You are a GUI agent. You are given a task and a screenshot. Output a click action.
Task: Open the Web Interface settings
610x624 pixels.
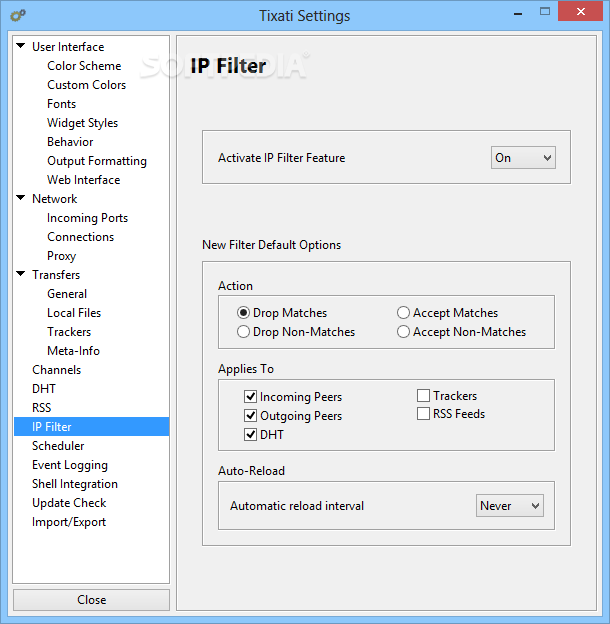[x=84, y=180]
